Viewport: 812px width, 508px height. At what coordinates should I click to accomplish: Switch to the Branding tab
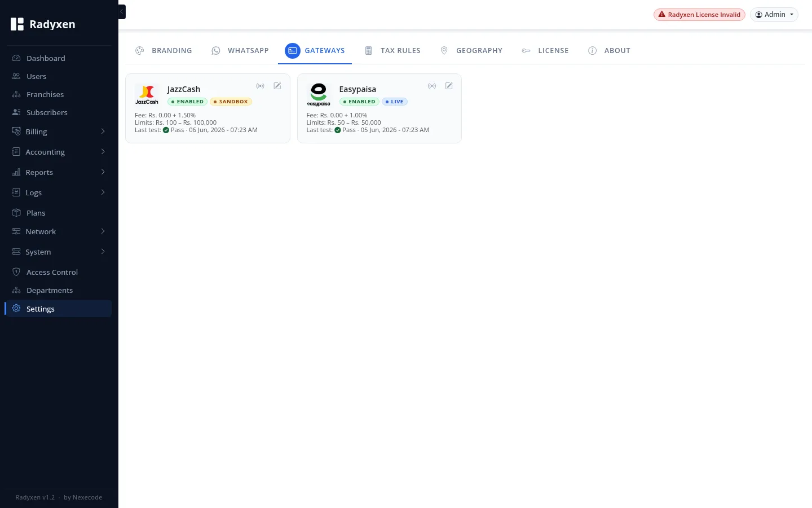164,50
